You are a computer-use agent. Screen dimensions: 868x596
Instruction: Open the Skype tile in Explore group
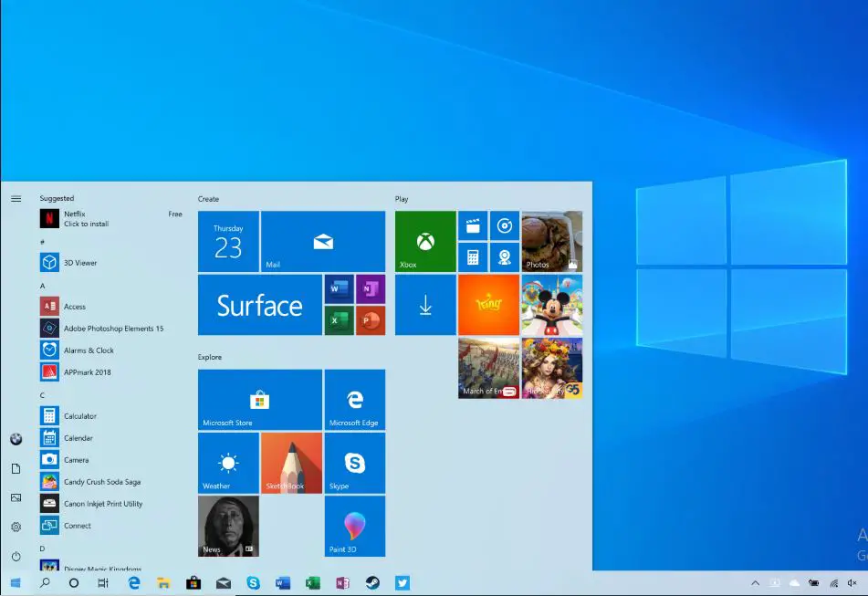pyautogui.click(x=355, y=463)
